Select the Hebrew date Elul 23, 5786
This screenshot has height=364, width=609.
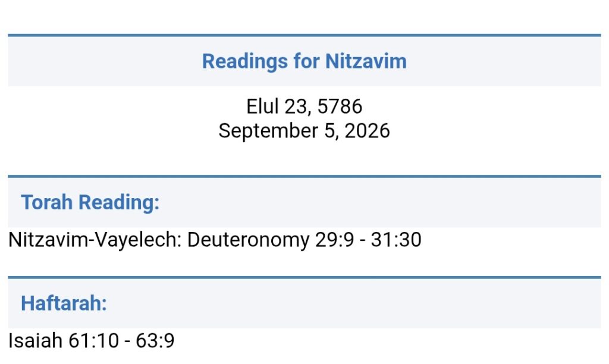(304, 106)
